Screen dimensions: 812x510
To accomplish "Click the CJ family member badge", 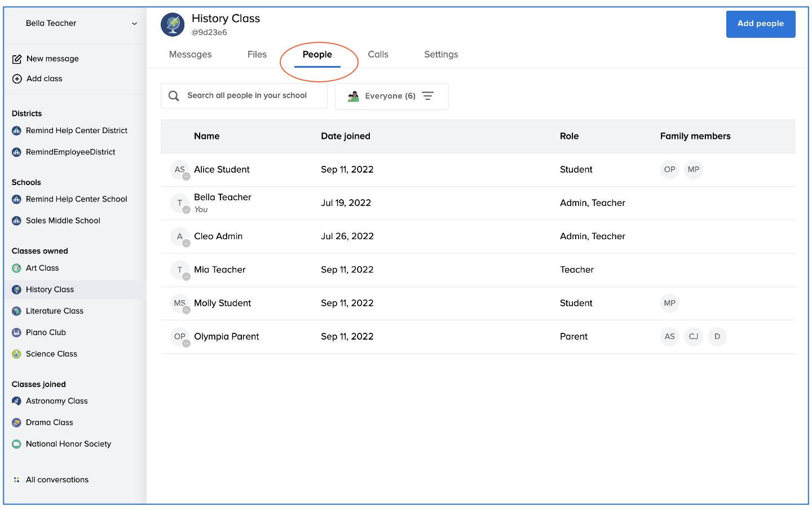I will click(693, 337).
